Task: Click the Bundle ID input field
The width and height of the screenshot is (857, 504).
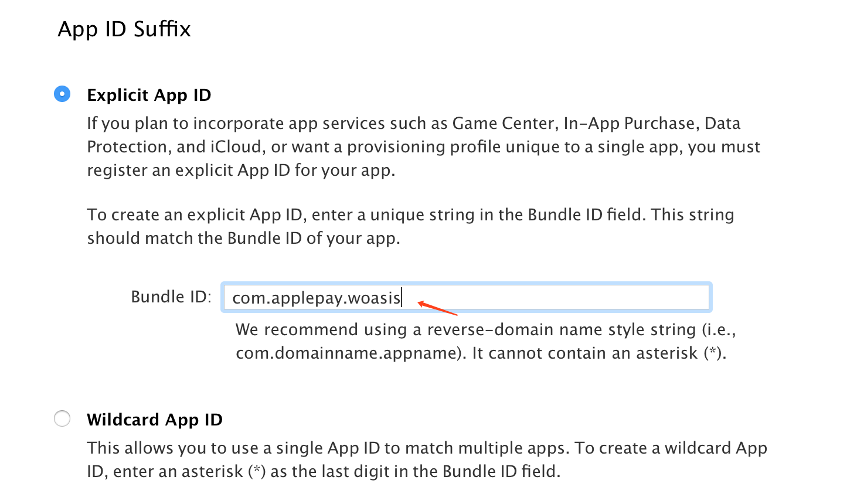Action: tap(467, 297)
